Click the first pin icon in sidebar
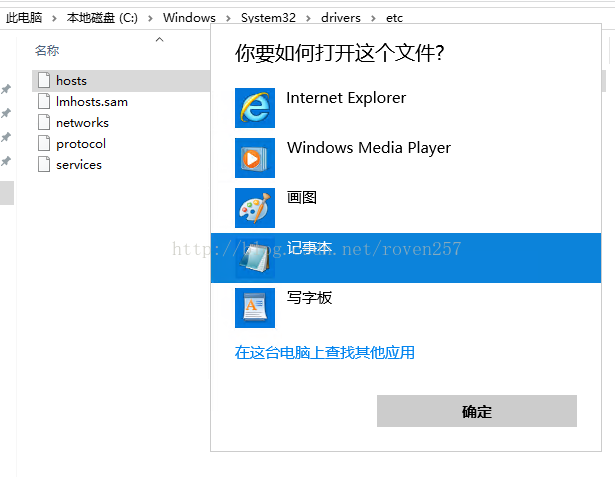This screenshot has width=615, height=477. [x=6, y=89]
